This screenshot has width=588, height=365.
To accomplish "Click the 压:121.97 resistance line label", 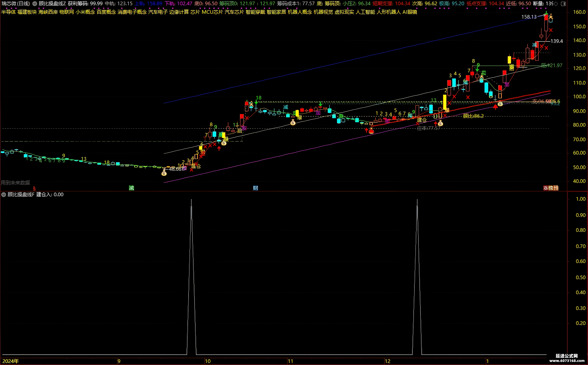I will pyautogui.click(x=552, y=65).
